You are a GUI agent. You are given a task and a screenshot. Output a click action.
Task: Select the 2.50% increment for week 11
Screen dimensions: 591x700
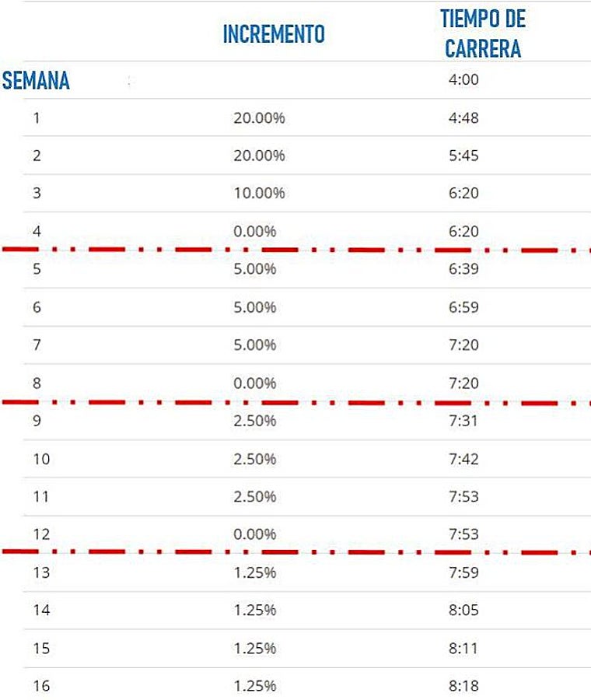pyautogui.click(x=254, y=496)
